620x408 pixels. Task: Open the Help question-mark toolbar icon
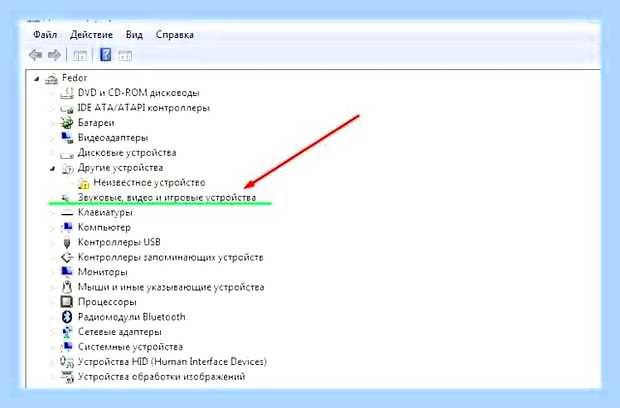coord(105,55)
